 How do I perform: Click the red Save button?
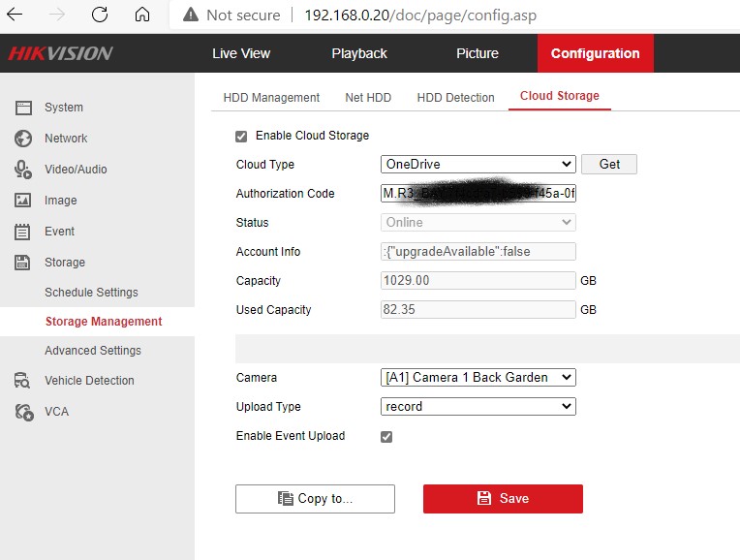503,499
